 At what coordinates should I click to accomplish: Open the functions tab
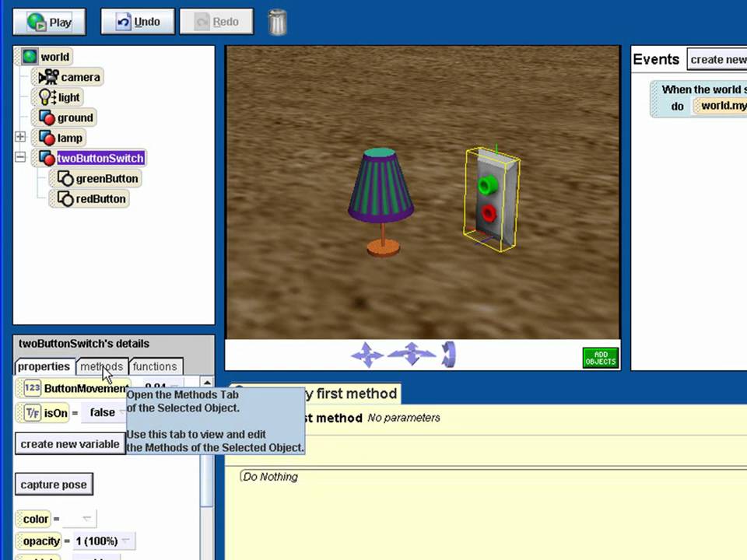coord(155,366)
